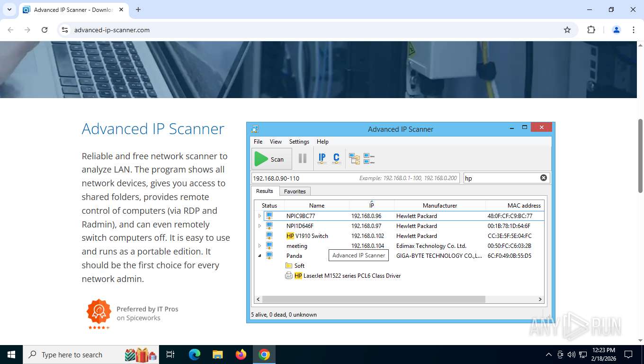
Task: Click the IP range field 192.168.0.90-110
Action: [355, 178]
